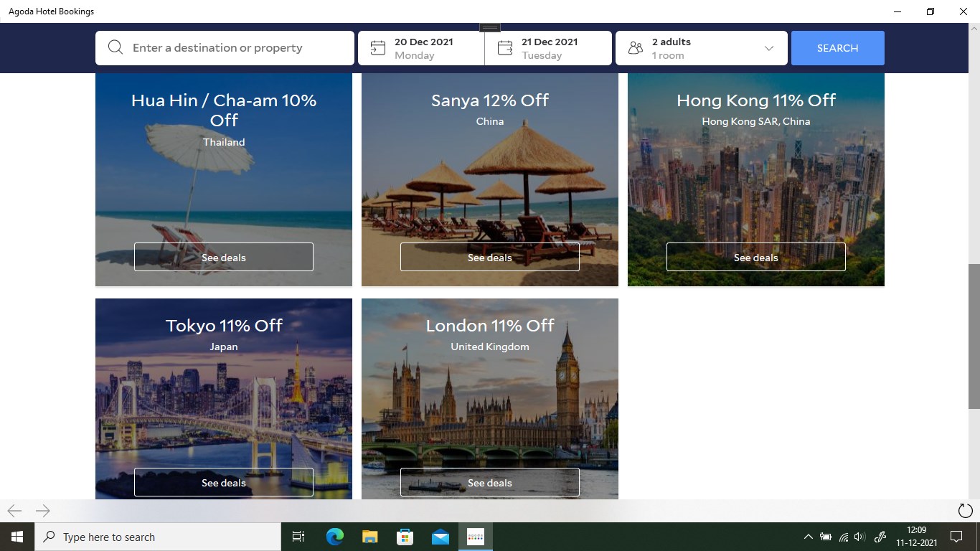Launch Microsoft Edge from the taskbar
980x551 pixels.
(x=334, y=537)
